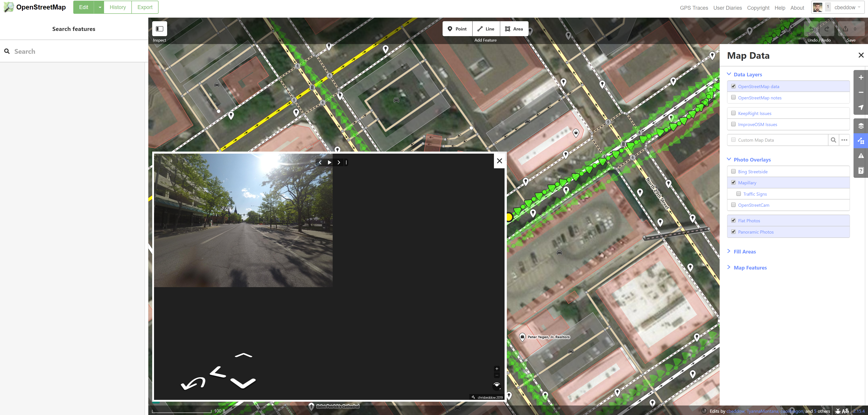The image size is (868, 415).
Task: Play the Mapillary image sequence
Action: click(x=329, y=162)
